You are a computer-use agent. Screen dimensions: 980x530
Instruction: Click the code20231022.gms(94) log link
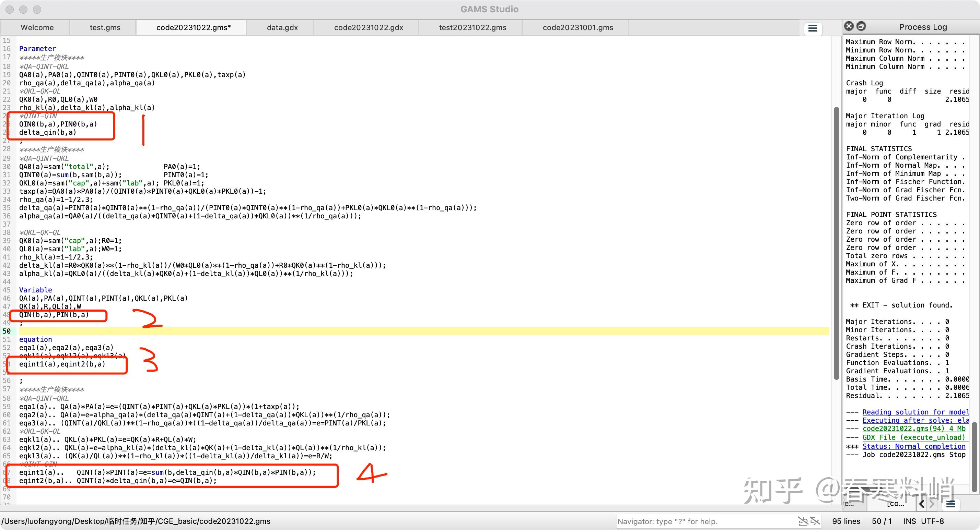(x=913, y=429)
